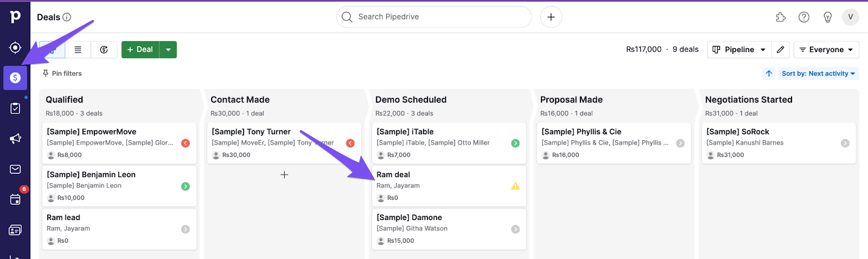Viewport: 868px width, 259px height.
Task: Open the help question mark icon
Action: tap(804, 17)
